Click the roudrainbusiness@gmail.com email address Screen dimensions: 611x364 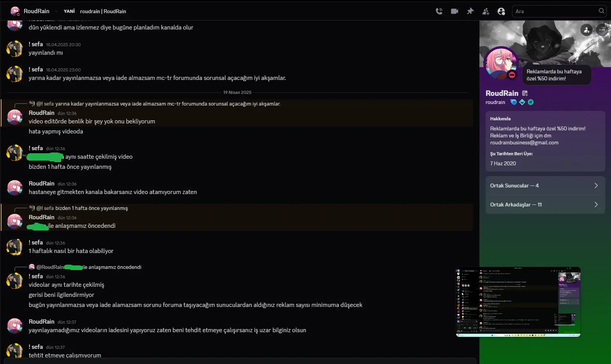tap(524, 142)
